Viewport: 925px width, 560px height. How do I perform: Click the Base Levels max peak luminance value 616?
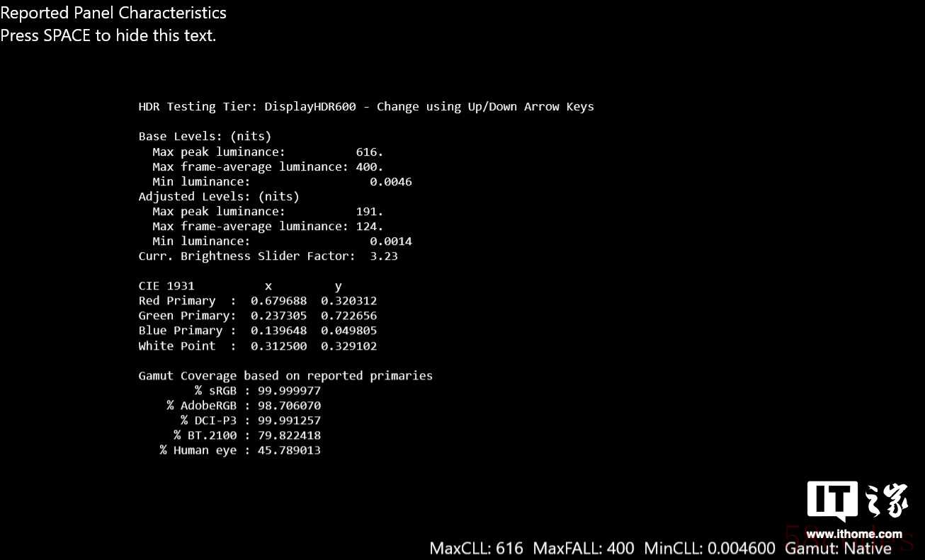pos(370,152)
